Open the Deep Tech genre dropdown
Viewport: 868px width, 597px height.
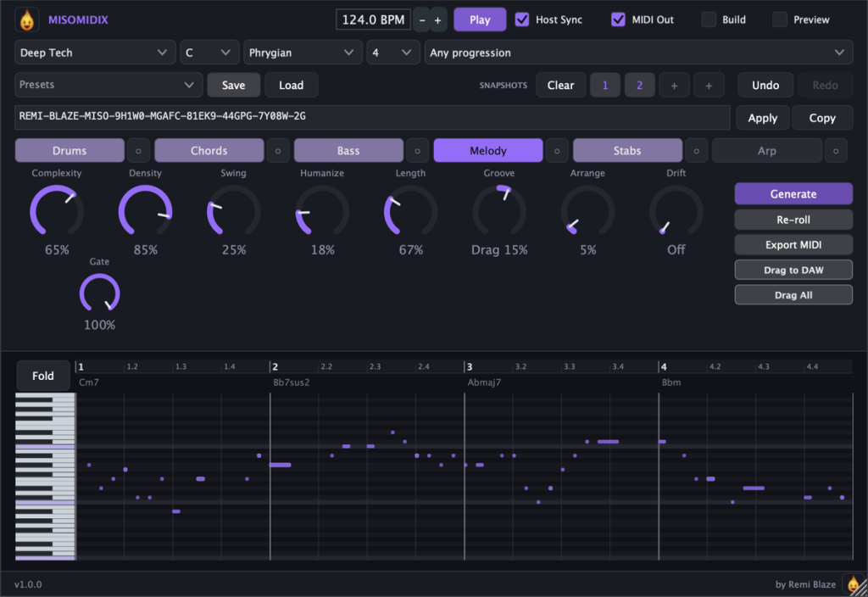point(95,53)
